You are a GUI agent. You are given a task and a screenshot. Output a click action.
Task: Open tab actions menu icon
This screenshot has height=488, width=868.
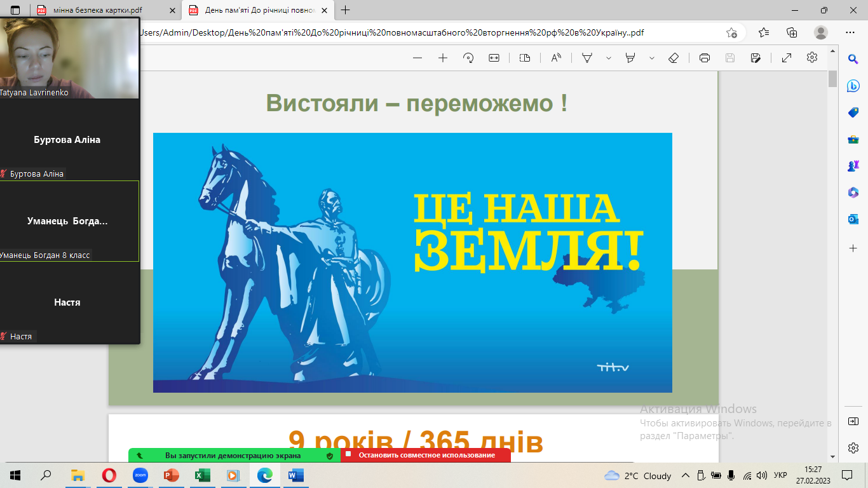click(15, 10)
